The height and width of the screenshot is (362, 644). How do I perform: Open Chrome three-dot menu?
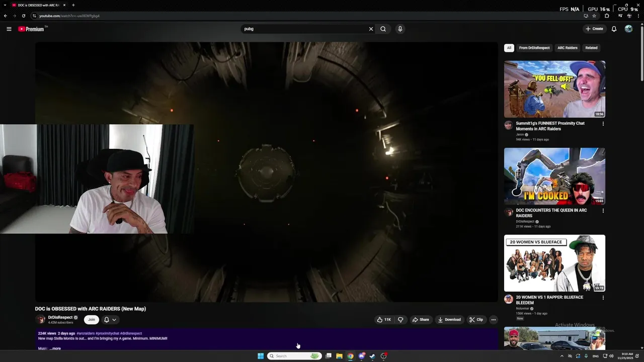point(638,16)
